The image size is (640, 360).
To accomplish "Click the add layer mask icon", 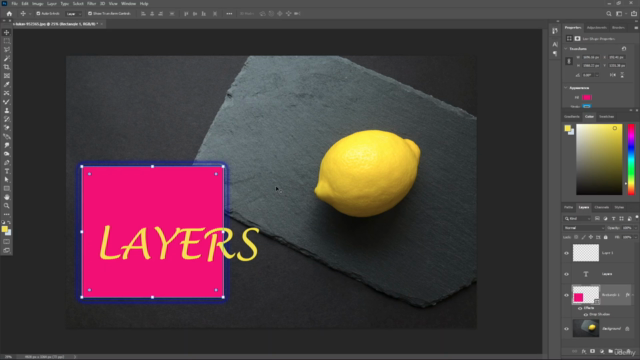I will [x=593, y=351].
